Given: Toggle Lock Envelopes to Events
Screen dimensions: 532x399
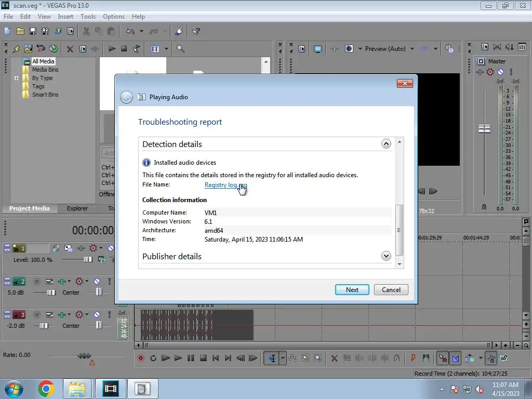Looking at the screenshot, I should [x=492, y=358].
